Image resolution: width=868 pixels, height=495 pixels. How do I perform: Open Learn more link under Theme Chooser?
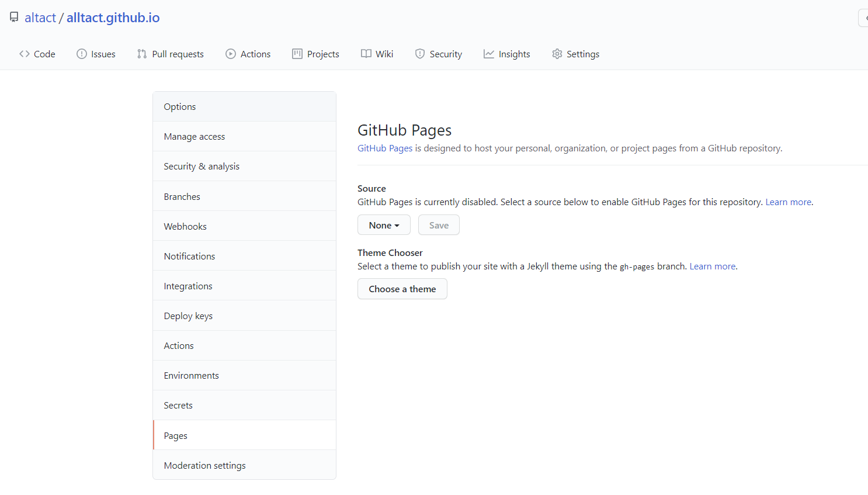pyautogui.click(x=713, y=266)
